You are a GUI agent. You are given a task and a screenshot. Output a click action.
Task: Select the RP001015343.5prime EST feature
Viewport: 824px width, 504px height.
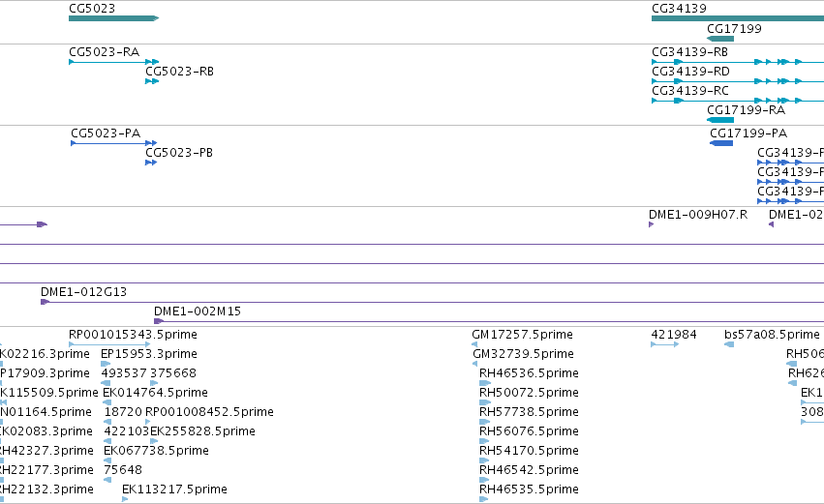click(x=109, y=344)
